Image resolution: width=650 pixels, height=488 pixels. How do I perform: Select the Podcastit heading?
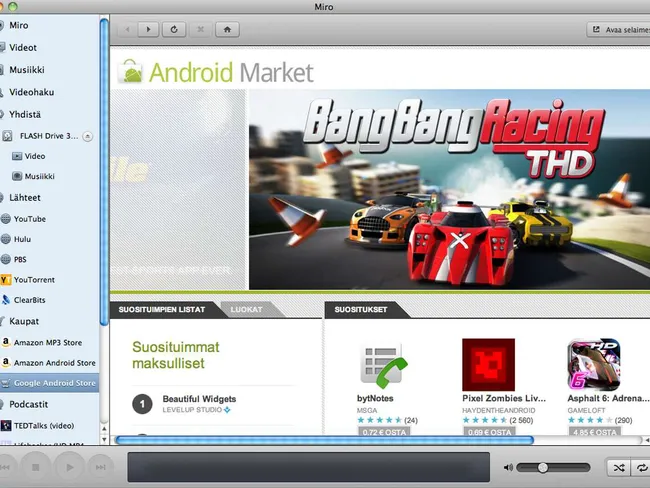(29, 404)
